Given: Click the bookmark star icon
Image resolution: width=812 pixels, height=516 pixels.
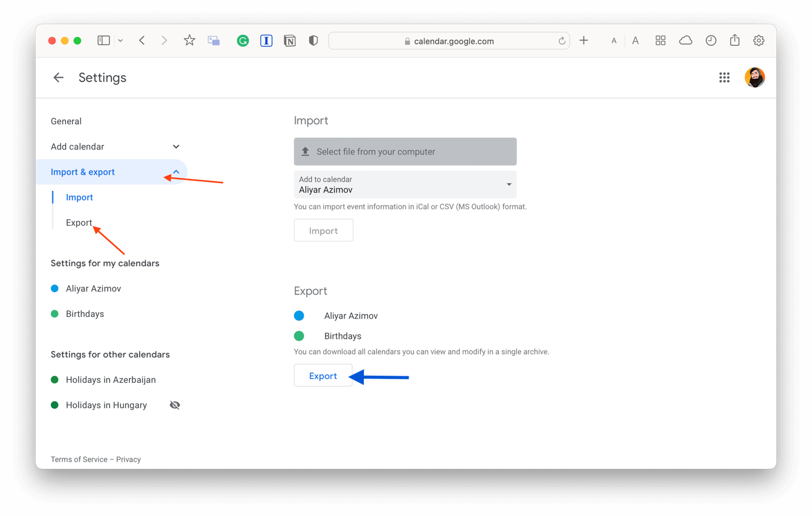Looking at the screenshot, I should coord(189,41).
